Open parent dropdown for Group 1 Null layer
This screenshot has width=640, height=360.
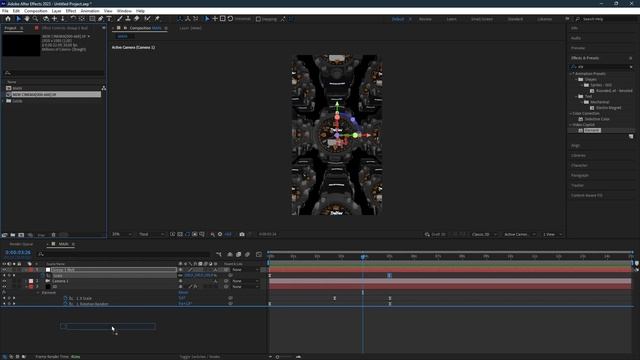pos(245,270)
